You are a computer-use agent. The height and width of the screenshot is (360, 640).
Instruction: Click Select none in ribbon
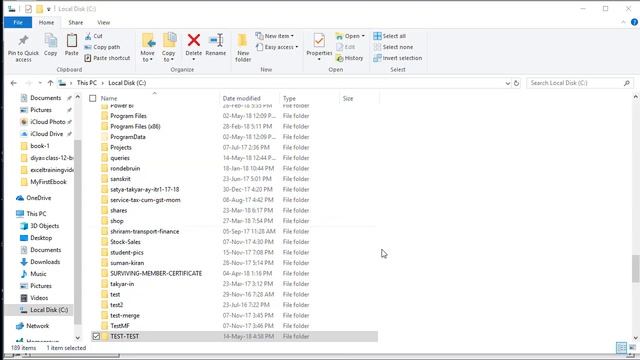point(393,47)
